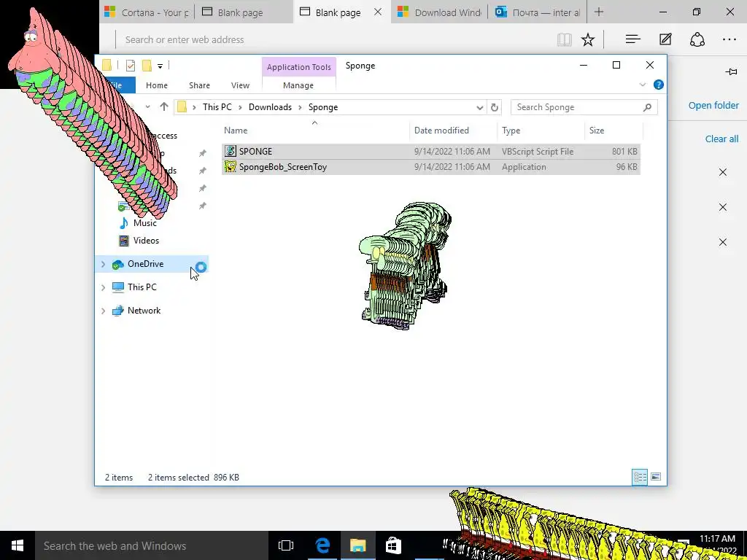Click the This PC breadcrumb segment
This screenshot has height=560, width=747.
point(217,107)
